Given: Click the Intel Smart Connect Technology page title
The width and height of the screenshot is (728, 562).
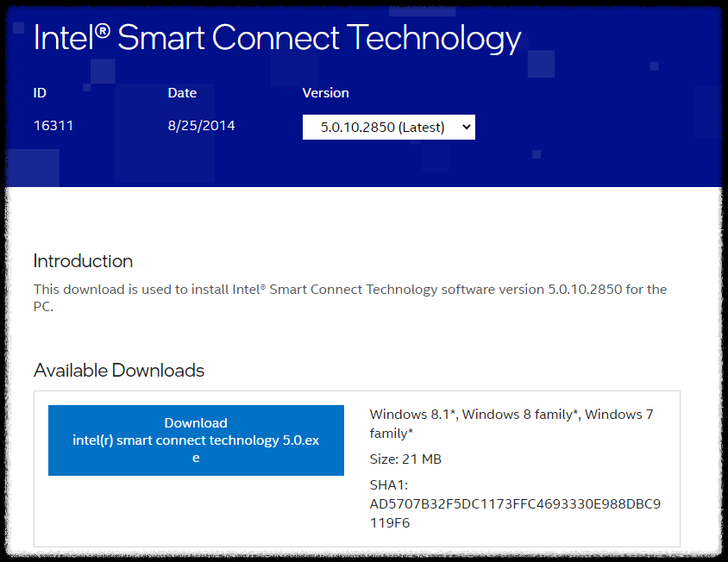Looking at the screenshot, I should click(x=278, y=39).
